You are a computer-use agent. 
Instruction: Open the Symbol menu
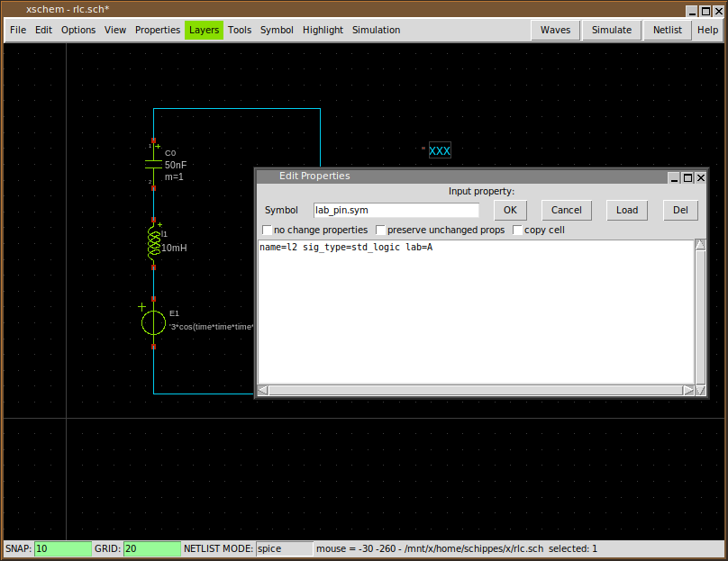[277, 30]
